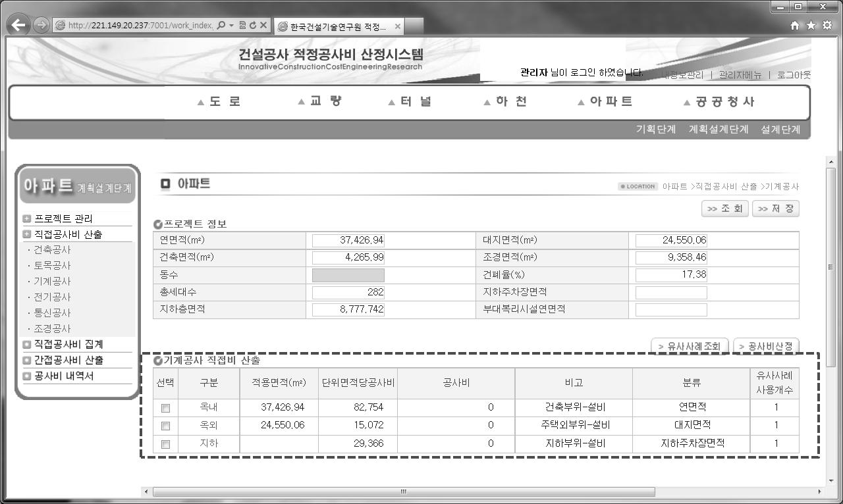
Task: Open browser Tools gear icon
Action: (x=827, y=25)
